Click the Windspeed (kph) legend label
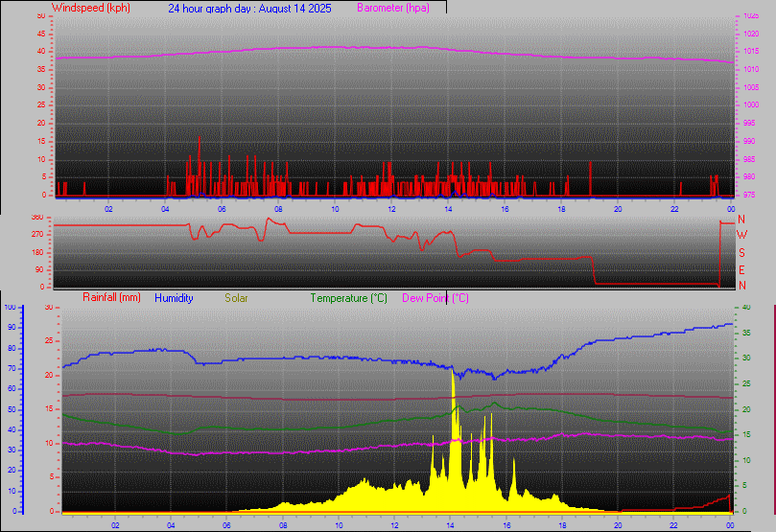The width and height of the screenshot is (776, 532). point(90,8)
